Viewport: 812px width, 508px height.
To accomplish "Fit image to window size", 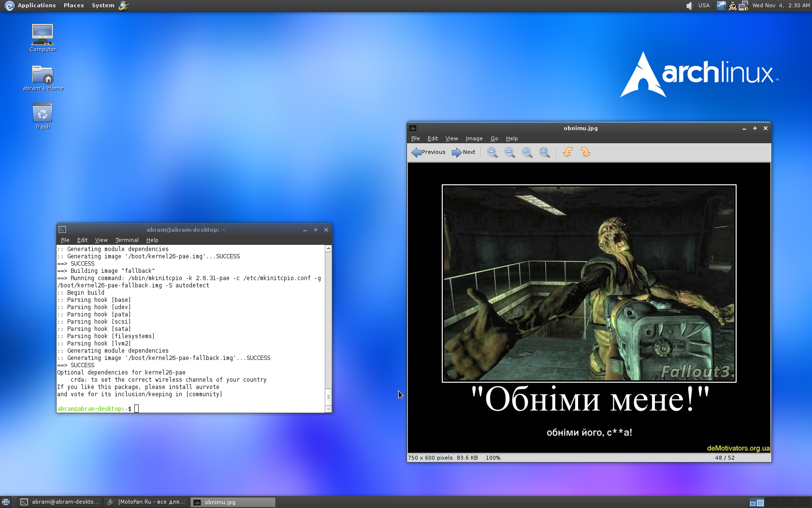I will (x=544, y=152).
